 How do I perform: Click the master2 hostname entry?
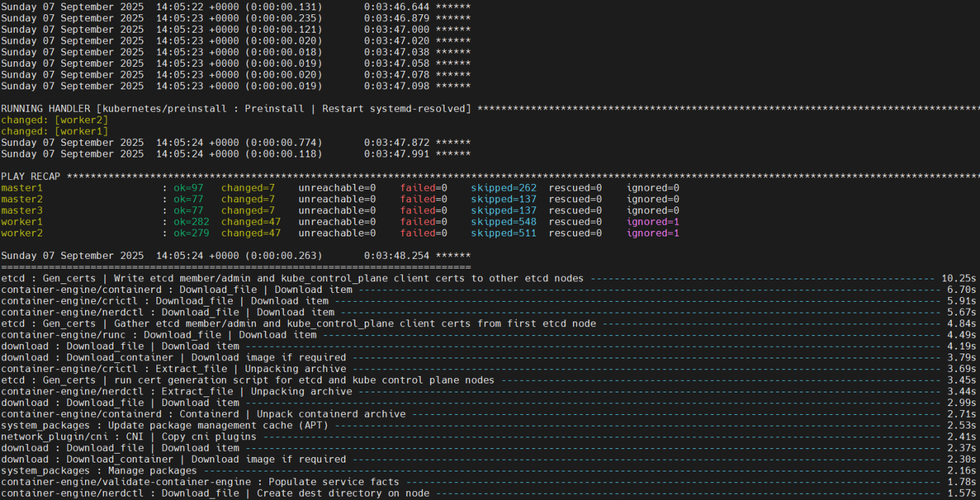tap(22, 199)
